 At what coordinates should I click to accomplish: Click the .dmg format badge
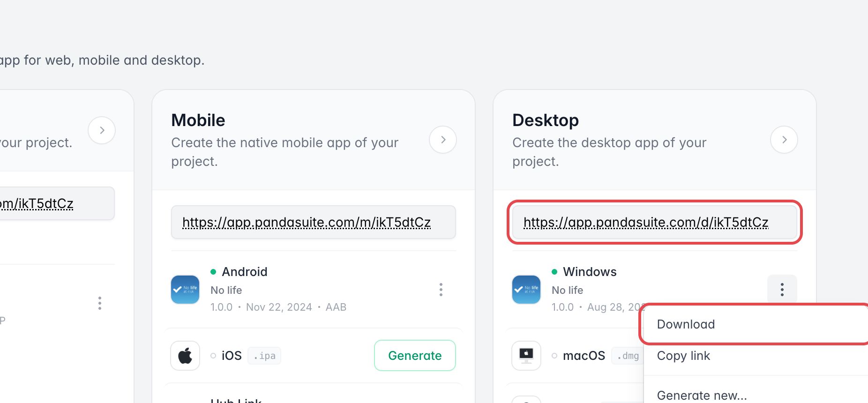[628, 356]
